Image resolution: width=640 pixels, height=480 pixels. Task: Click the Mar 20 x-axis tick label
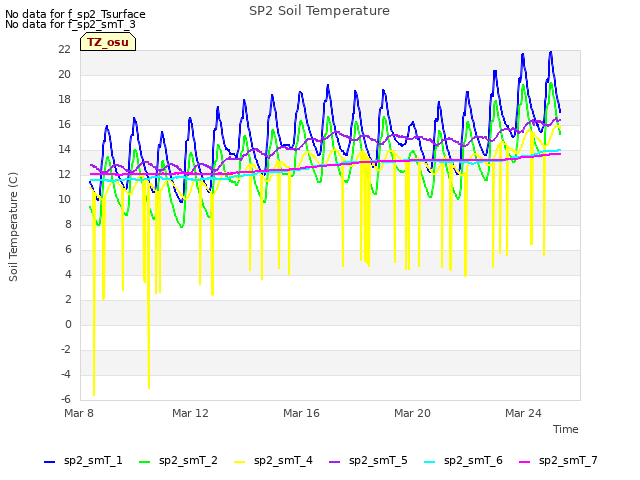coord(412,413)
